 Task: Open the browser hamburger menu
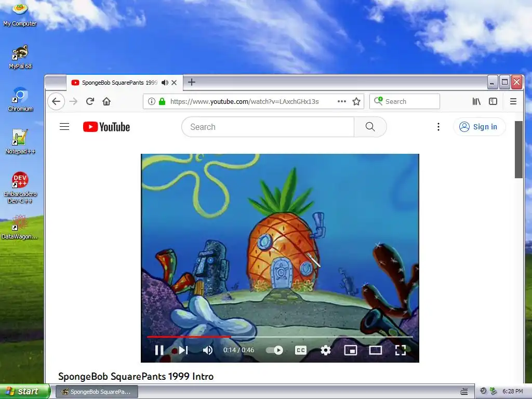(513, 101)
